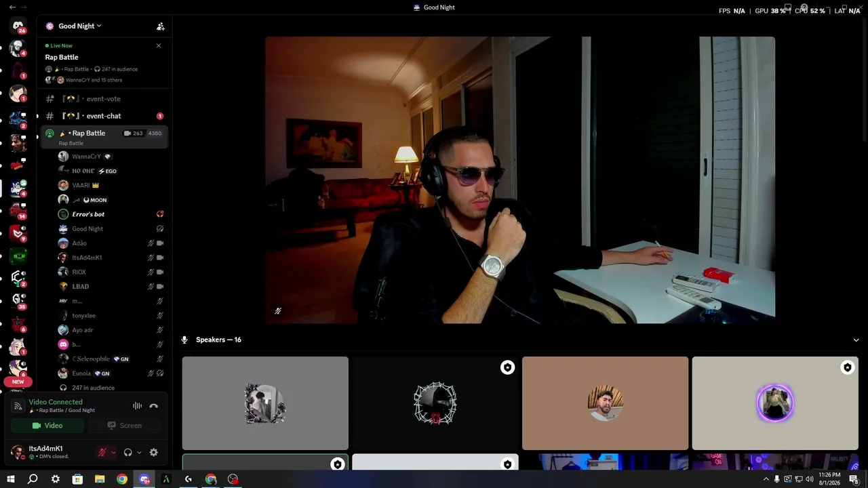Turn on camera with Video button

47,426
